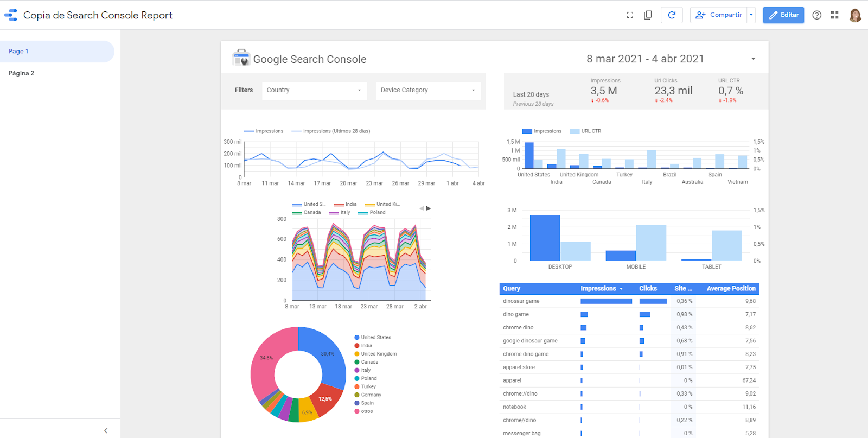Open the user account avatar

click(856, 15)
